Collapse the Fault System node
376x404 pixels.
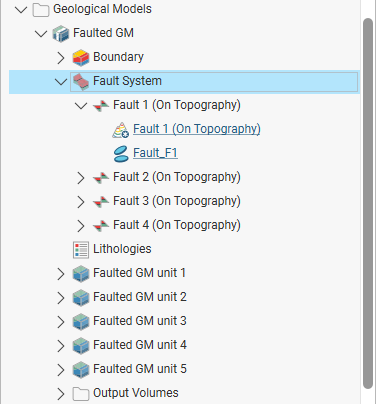pos(61,81)
